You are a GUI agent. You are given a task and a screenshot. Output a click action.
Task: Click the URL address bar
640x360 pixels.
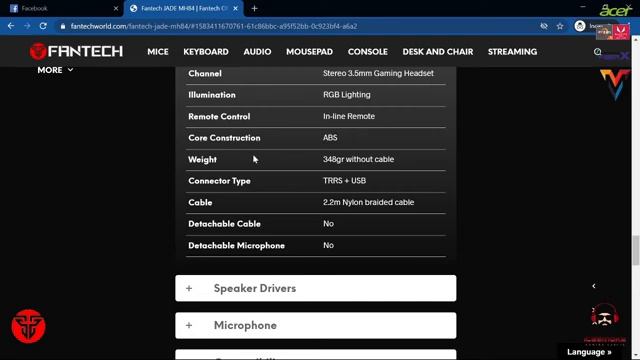[x=294, y=26]
